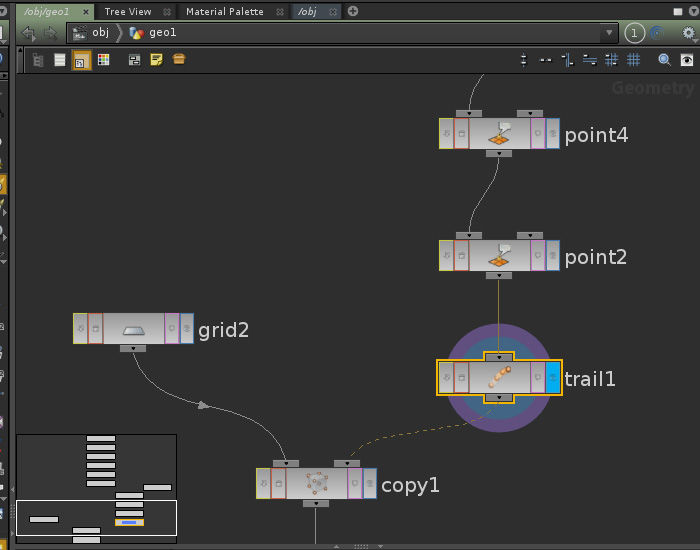Open the gear settings icon
This screenshot has height=550, width=700.
tap(688, 33)
